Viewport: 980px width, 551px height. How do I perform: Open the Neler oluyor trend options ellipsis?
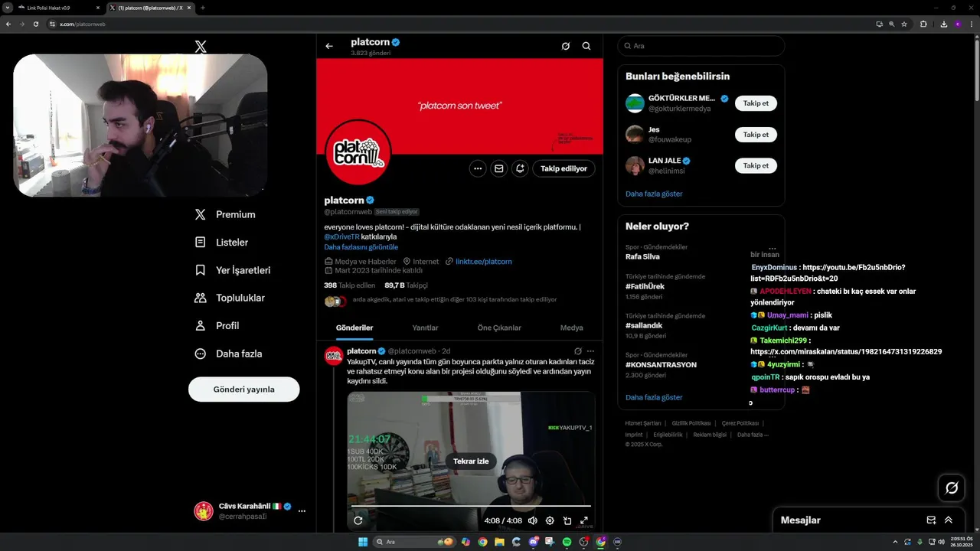(x=773, y=249)
